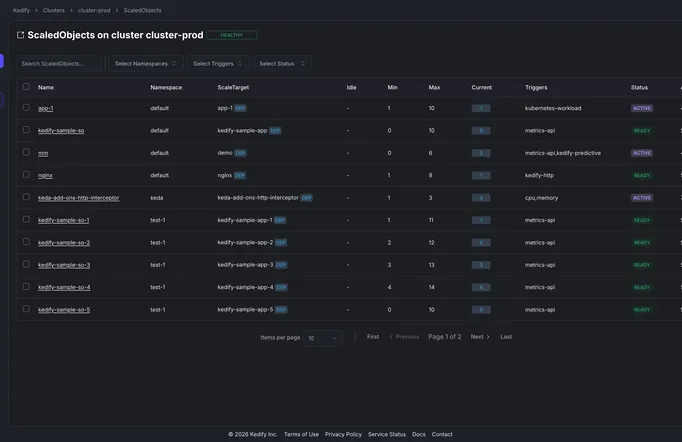Go to the First page

pyautogui.click(x=373, y=337)
